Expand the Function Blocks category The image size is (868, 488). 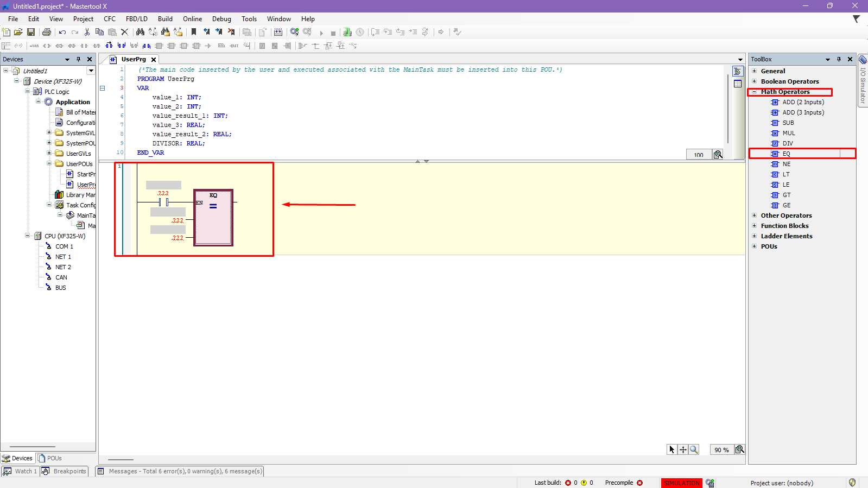coord(754,226)
